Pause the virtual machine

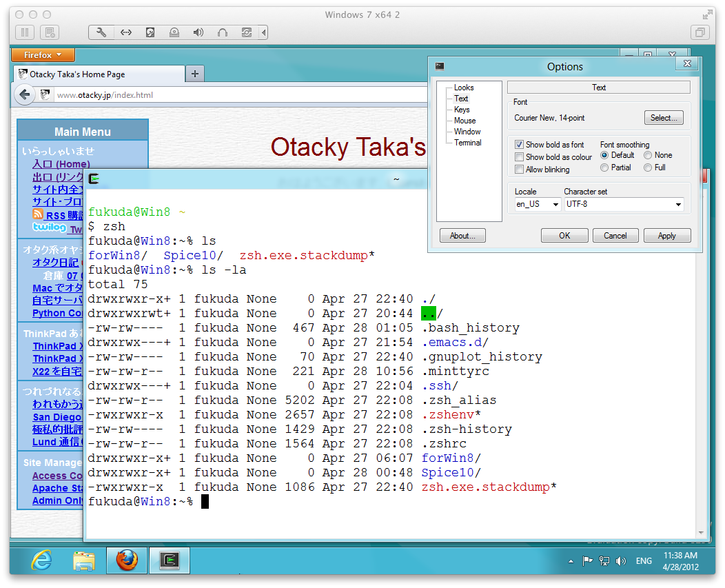[25, 32]
